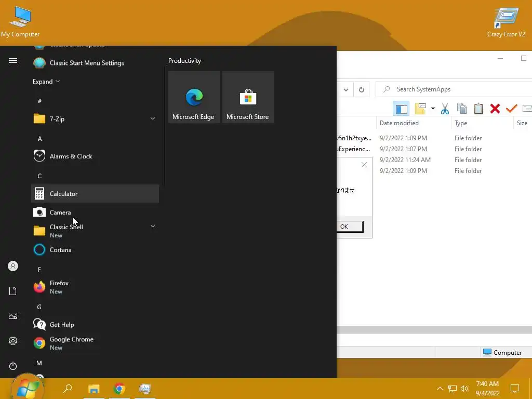532x399 pixels.
Task: Click the Cut scissors icon in Explorer toolbar
Action: click(445, 109)
